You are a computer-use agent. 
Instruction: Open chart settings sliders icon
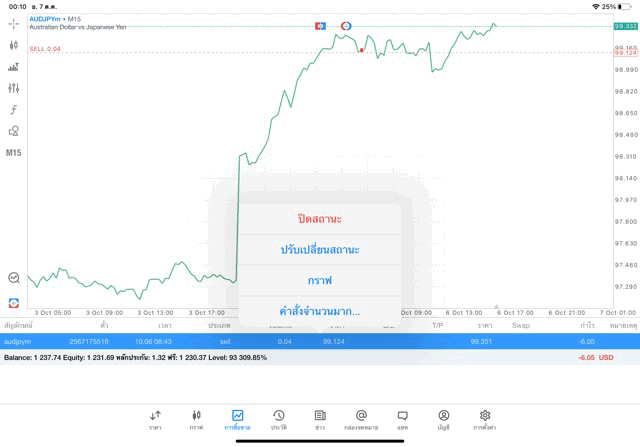13,88
